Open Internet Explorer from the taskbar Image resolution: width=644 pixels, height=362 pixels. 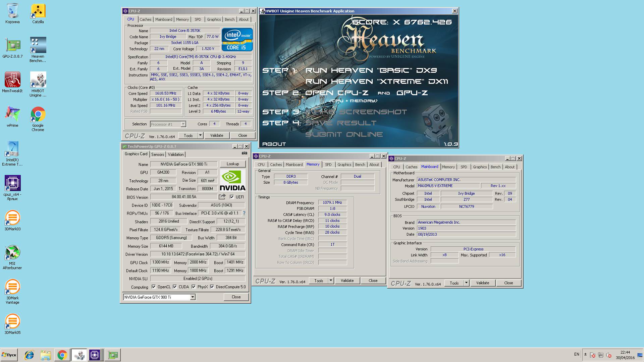coord(29,355)
